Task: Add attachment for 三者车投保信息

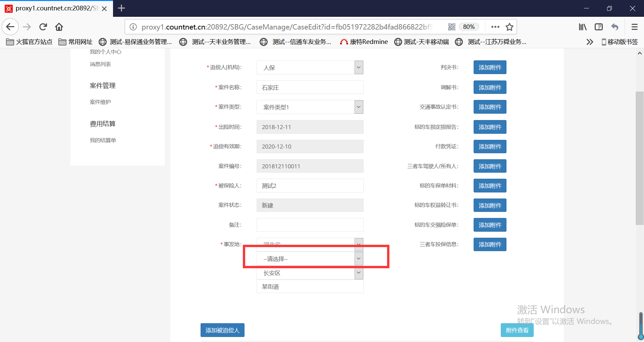Action: (490, 244)
